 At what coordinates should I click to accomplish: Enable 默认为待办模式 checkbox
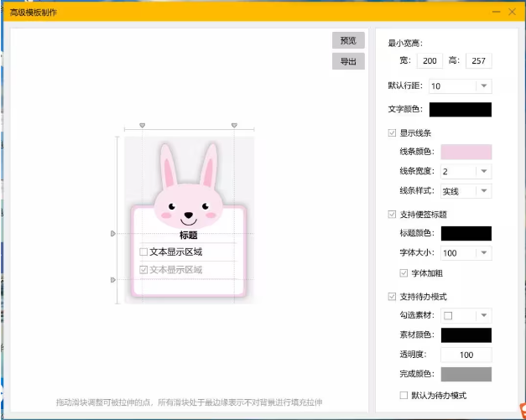coord(405,395)
